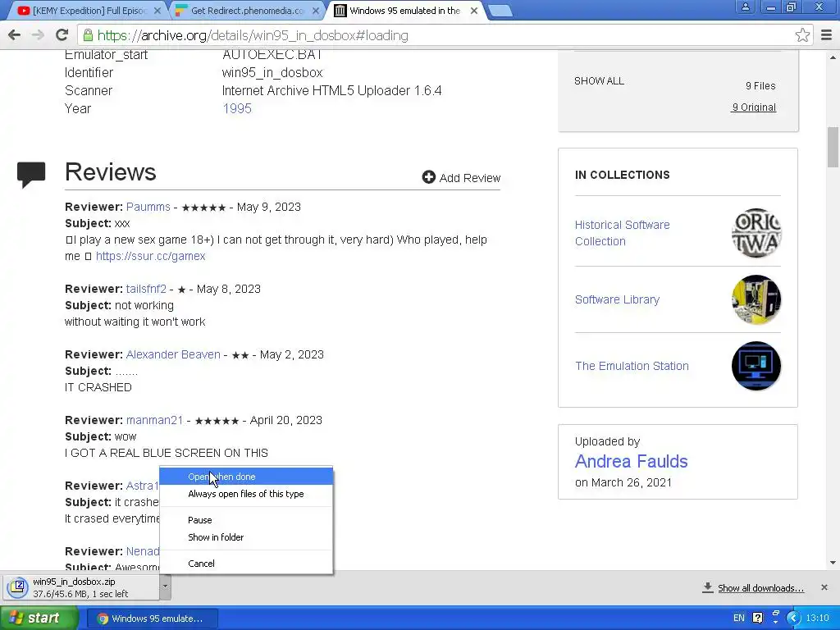Click the 9 Original files link
Viewport: 840px width, 630px height.
tap(754, 107)
